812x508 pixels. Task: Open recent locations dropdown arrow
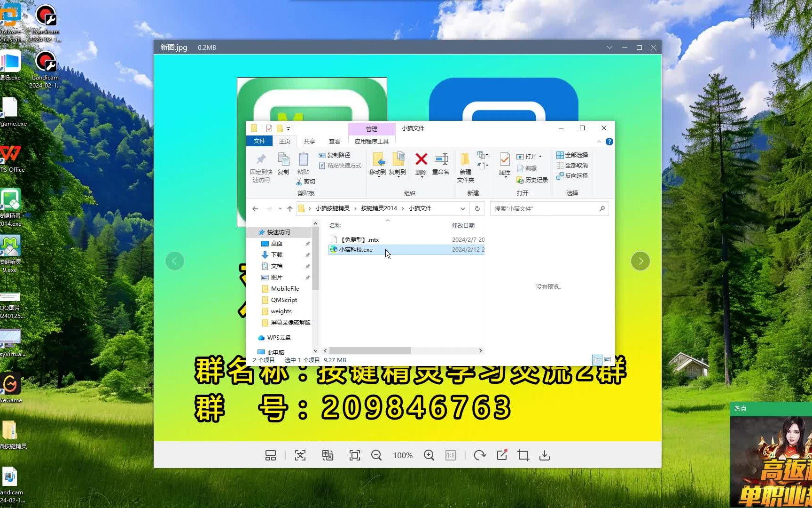[280, 209]
